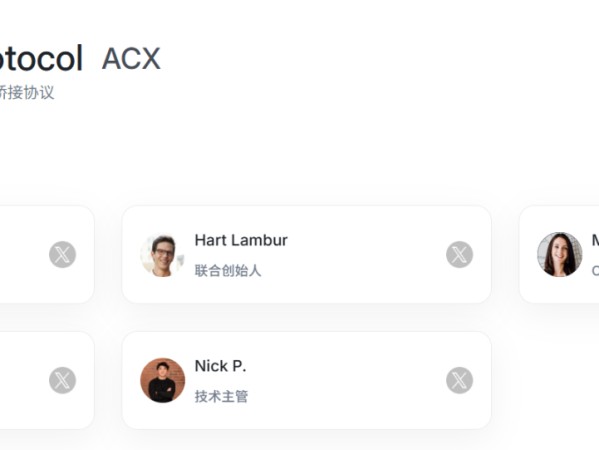Click the name starting with M beside woman's photo

coord(595,240)
